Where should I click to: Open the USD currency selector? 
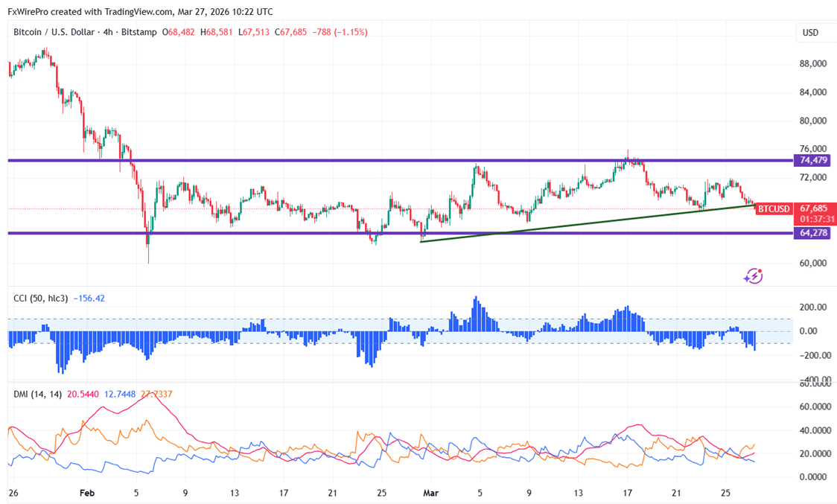coord(810,33)
